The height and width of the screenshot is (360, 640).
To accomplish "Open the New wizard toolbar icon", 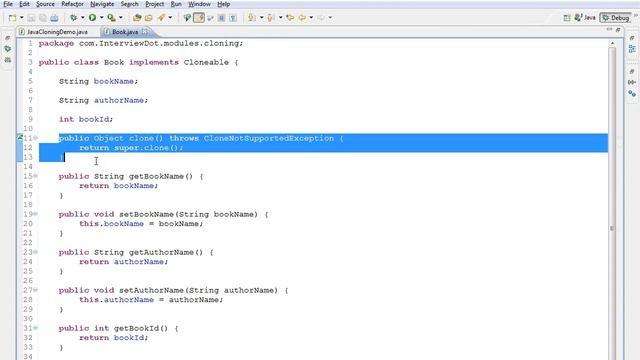I will (x=13, y=18).
